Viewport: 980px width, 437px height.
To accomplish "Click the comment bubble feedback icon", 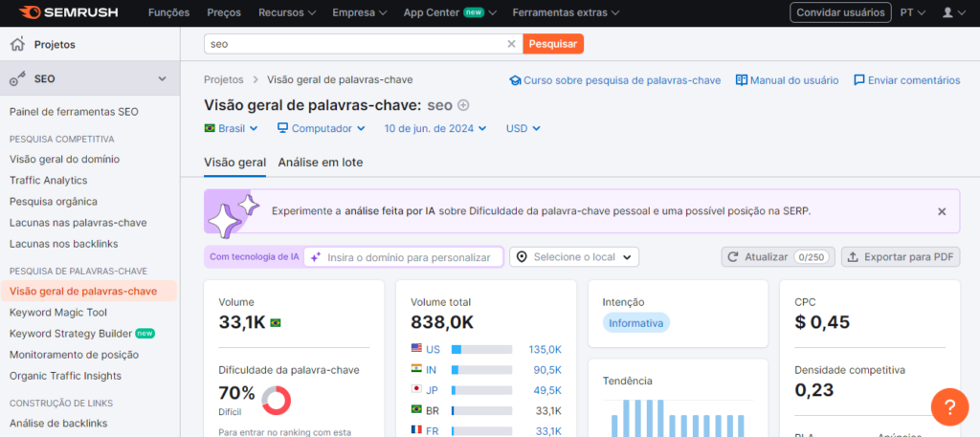I will 859,80.
